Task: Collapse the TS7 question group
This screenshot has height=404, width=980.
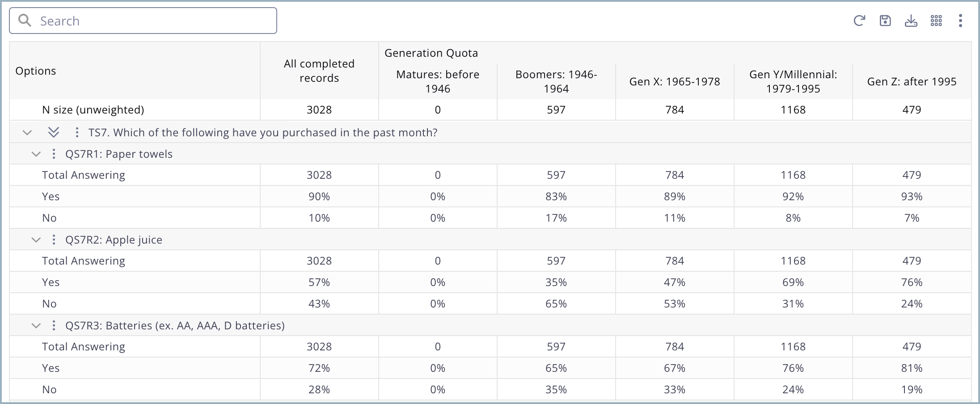Action: 27,132
